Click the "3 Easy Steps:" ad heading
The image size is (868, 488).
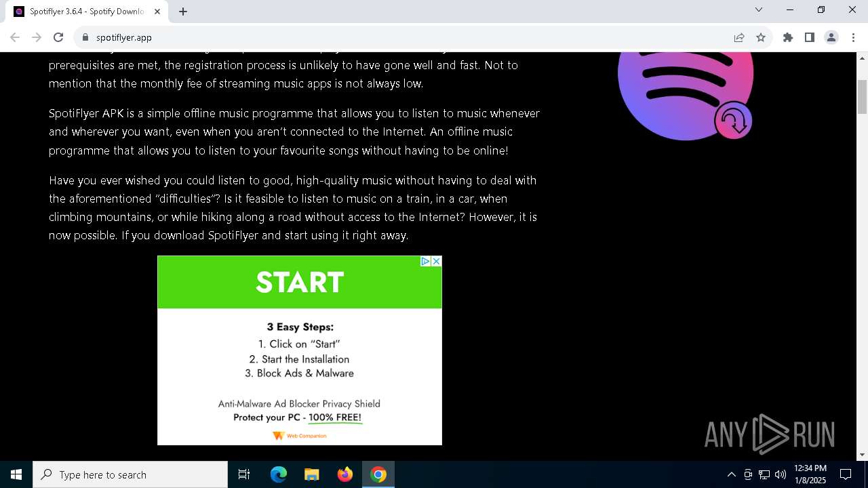pyautogui.click(x=300, y=327)
